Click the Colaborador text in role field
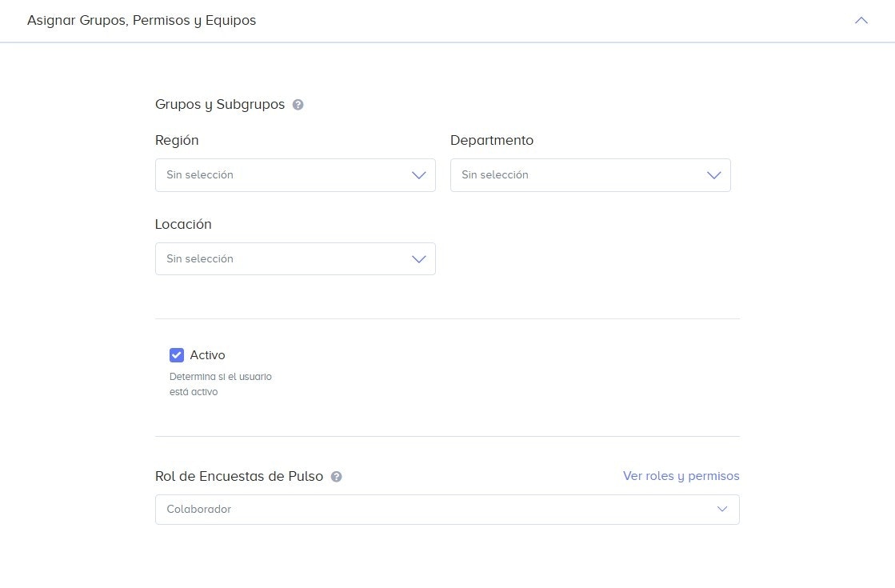 [x=198, y=510]
